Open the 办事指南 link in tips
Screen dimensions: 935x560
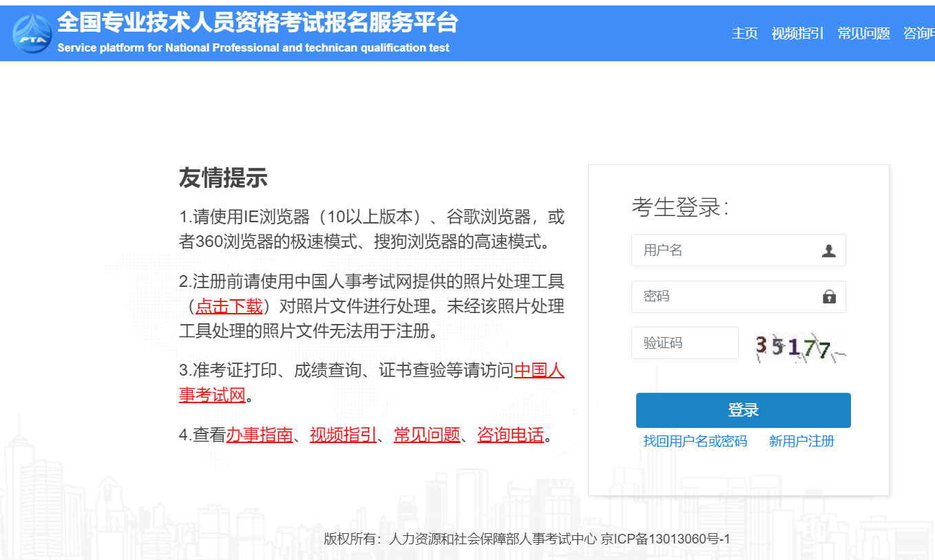[x=260, y=435]
